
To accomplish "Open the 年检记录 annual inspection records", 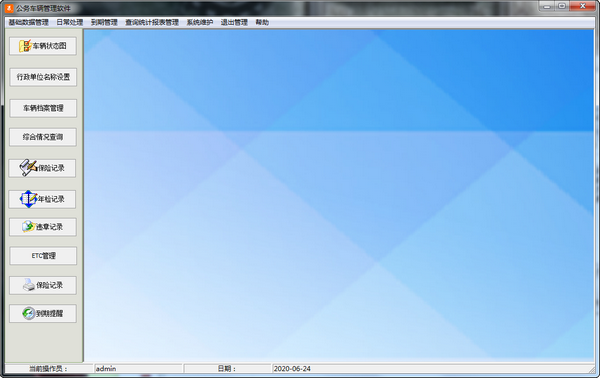I will (x=42, y=199).
